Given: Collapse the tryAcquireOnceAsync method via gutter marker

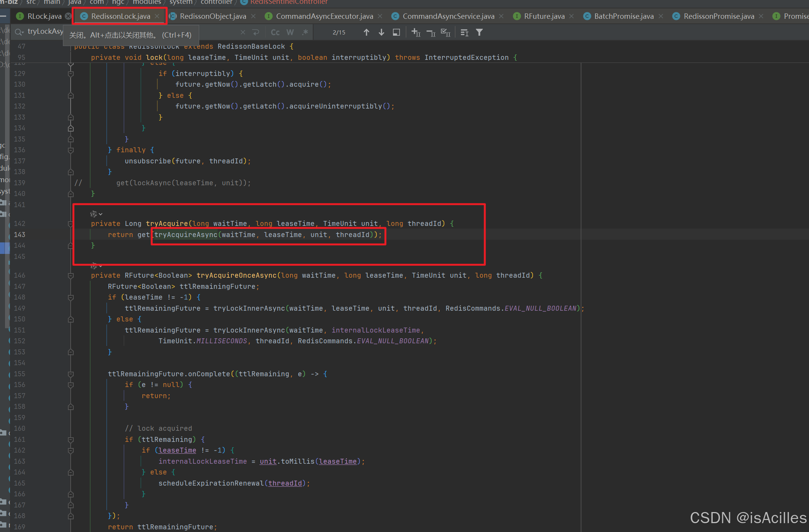Looking at the screenshot, I should (x=71, y=275).
